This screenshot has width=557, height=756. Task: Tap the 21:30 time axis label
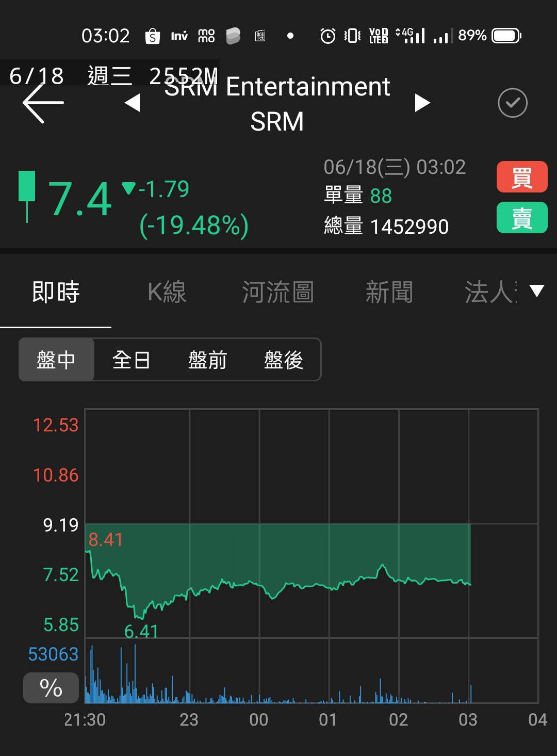(x=85, y=719)
